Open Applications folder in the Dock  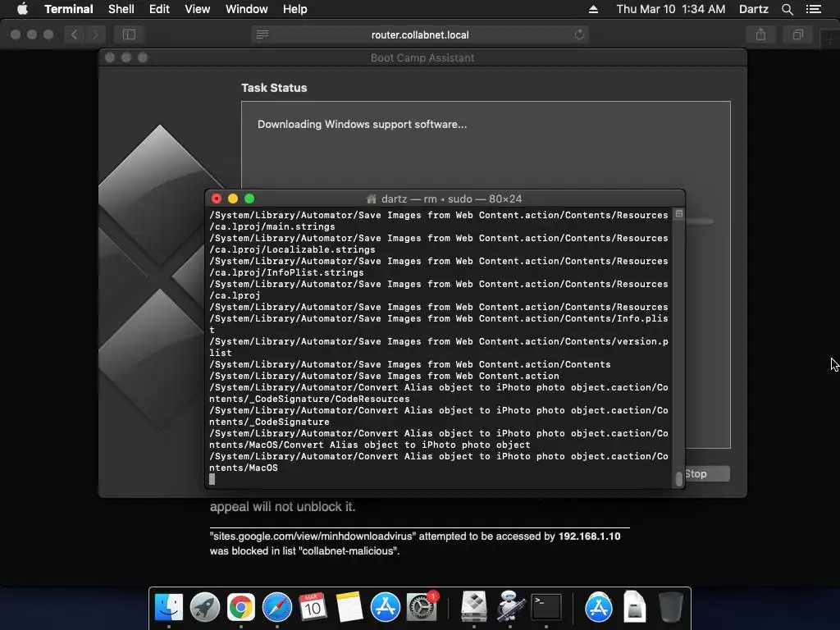click(x=598, y=608)
